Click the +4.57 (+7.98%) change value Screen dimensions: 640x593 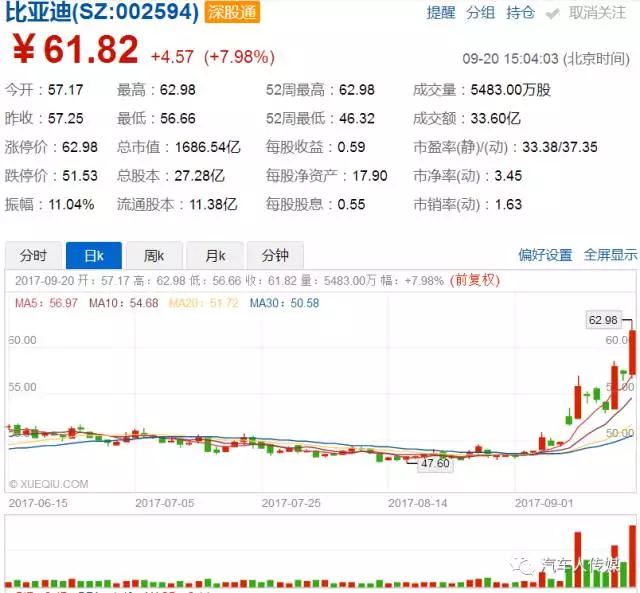tap(213, 57)
